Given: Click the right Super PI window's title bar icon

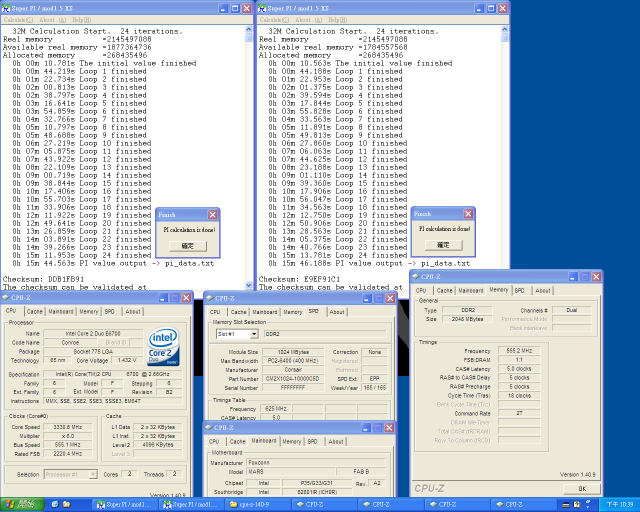Looking at the screenshot, I should [x=262, y=8].
